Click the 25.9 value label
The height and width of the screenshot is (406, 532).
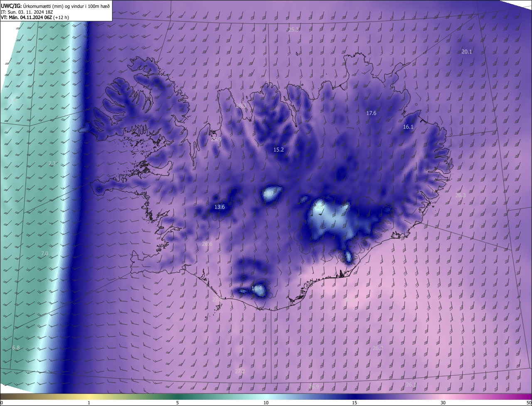216,139
